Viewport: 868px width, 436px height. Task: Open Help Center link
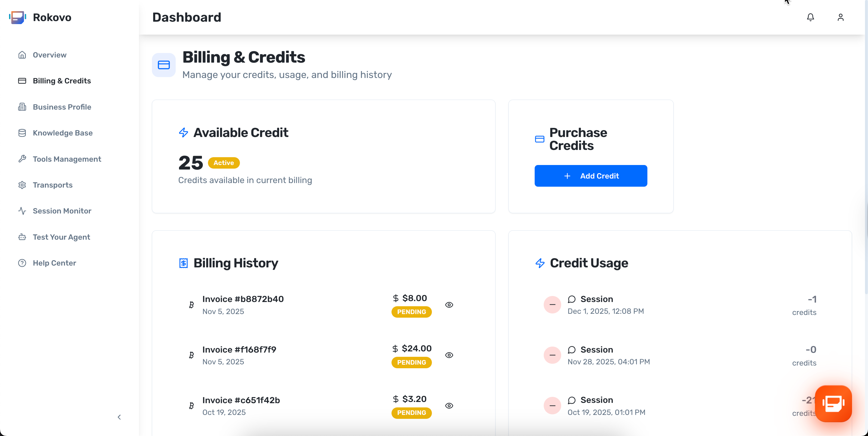point(54,263)
